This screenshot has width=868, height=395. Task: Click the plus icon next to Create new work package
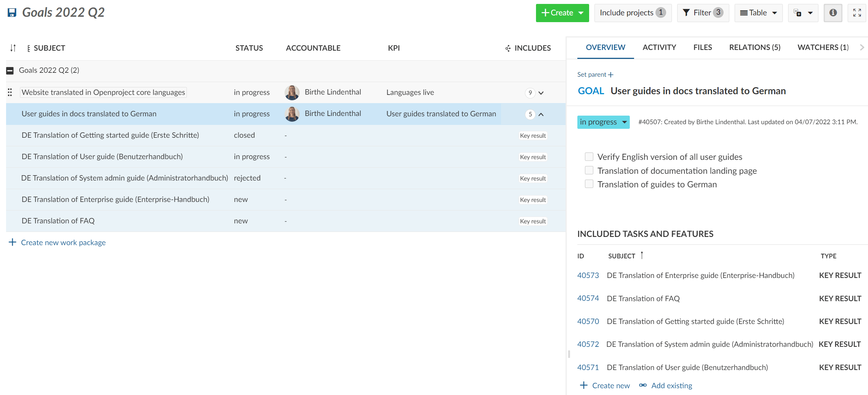pyautogui.click(x=12, y=242)
